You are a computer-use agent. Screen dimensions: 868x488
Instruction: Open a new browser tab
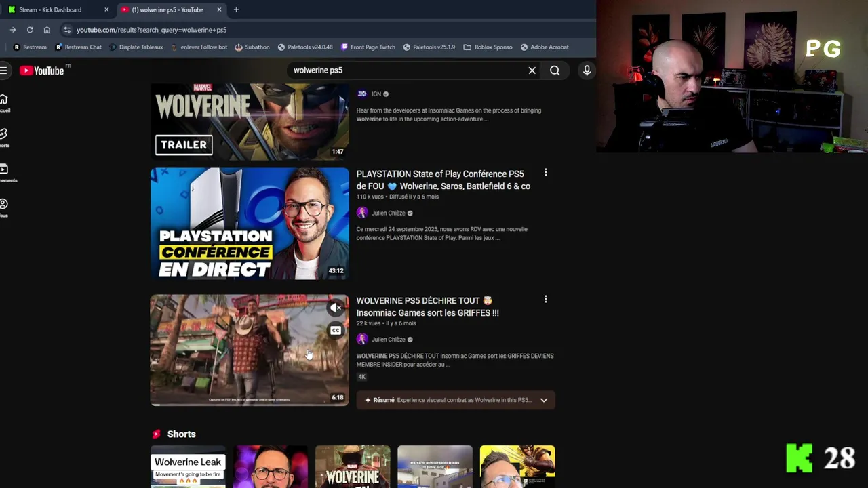click(236, 9)
